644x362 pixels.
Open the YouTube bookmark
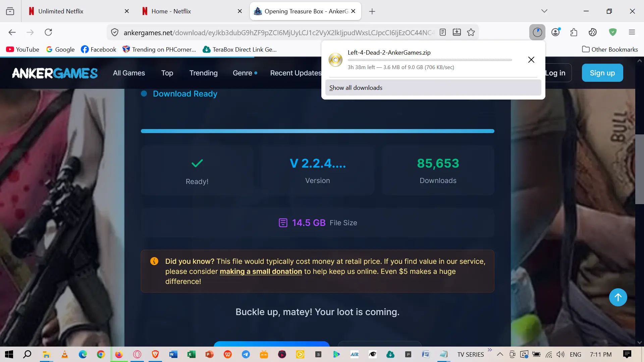point(22,49)
